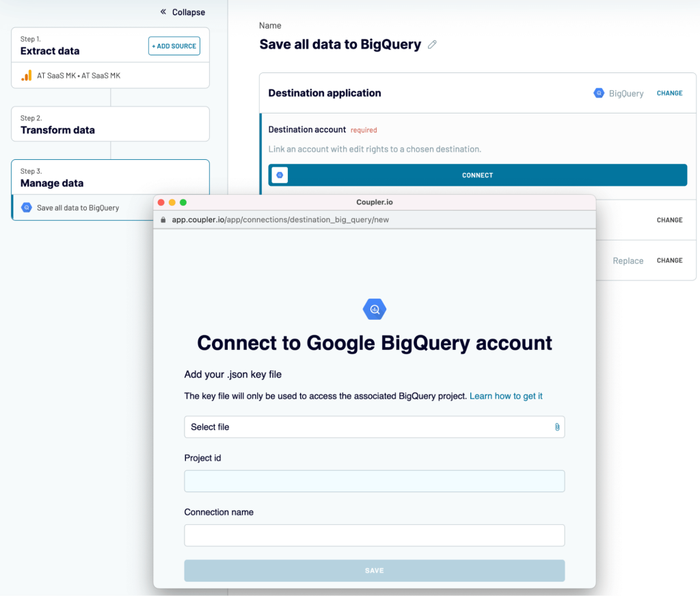
Task: Click the double-chevron Collapse icon
Action: 163,12
